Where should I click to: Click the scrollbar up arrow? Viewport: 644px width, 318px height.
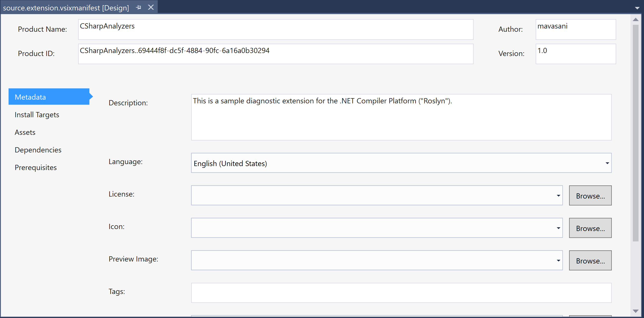click(636, 20)
